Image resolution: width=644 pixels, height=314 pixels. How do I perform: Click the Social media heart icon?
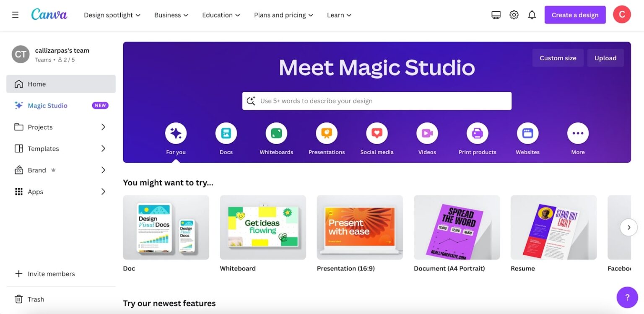(377, 134)
